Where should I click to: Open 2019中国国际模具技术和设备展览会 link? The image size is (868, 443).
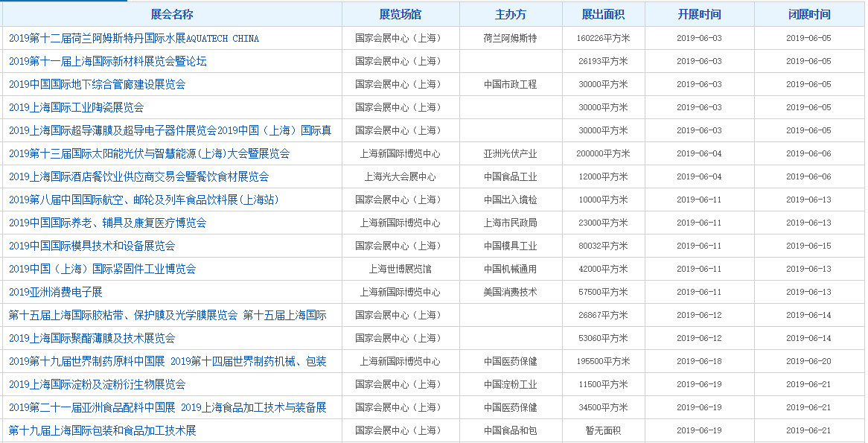pyautogui.click(x=92, y=246)
